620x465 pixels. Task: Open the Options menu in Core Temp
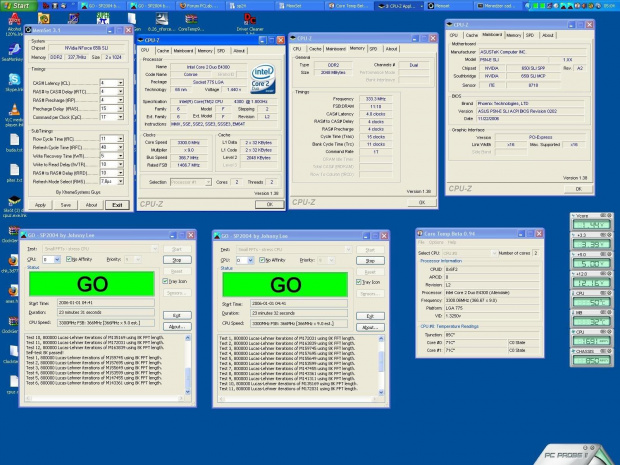click(x=436, y=242)
